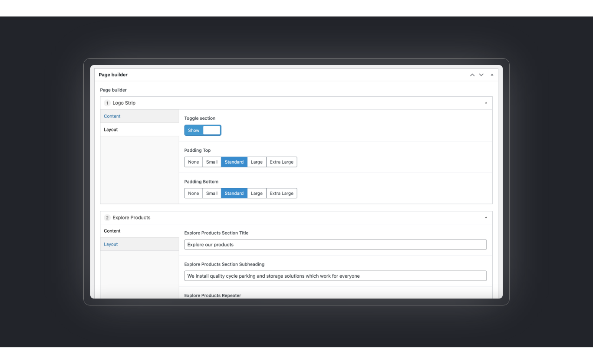
Task: Set Padding Top to Extra Large
Action: point(281,162)
